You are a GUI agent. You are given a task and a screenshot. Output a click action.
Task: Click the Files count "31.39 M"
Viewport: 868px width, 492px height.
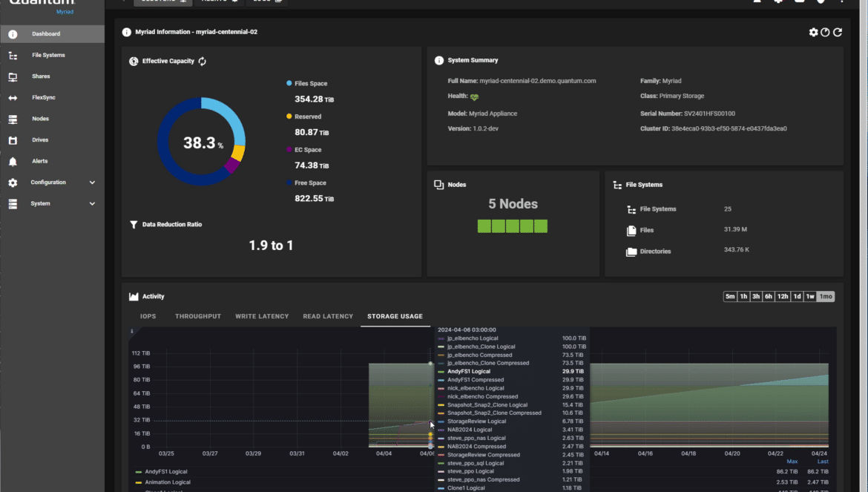click(736, 229)
